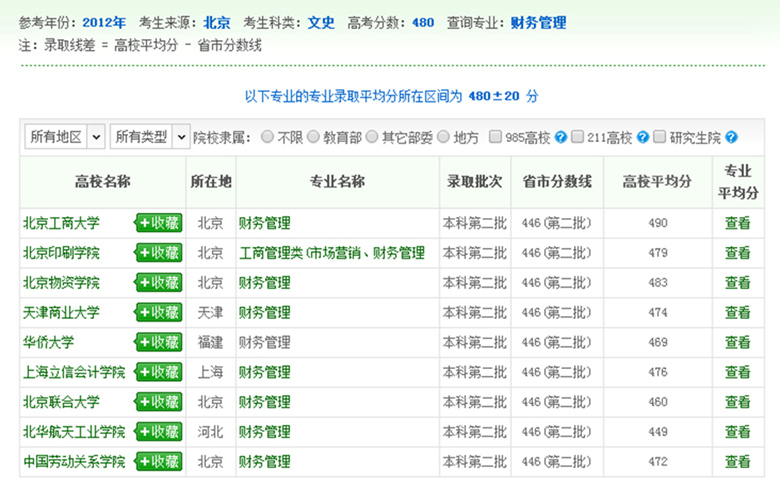Image resolution: width=780 pixels, height=488 pixels.
Task: Open 北京物资学院 school link
Action: 61,283
